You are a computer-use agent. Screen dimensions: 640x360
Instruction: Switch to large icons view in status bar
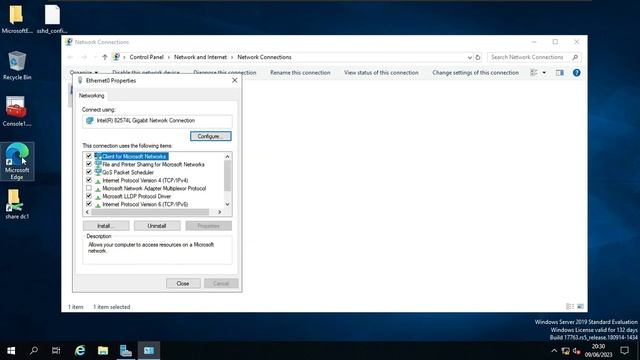click(x=580, y=307)
